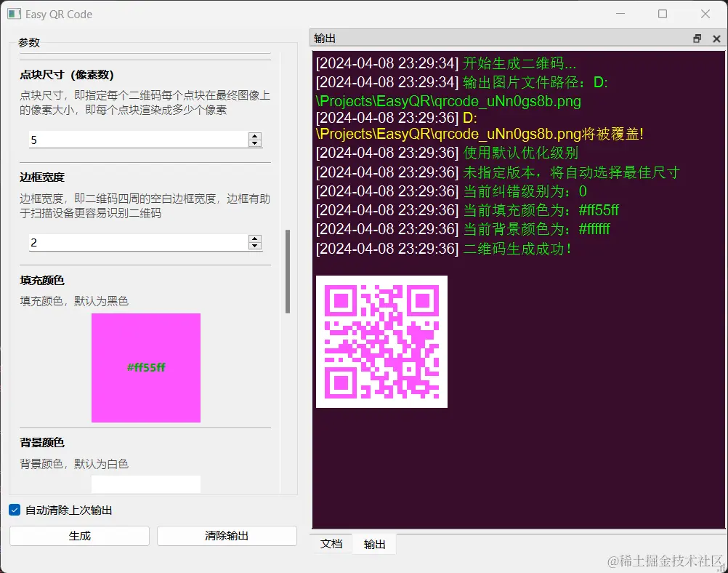Decrease the 边框宽度 value with down arrow
Screen dimensions: 728x573
point(254,246)
